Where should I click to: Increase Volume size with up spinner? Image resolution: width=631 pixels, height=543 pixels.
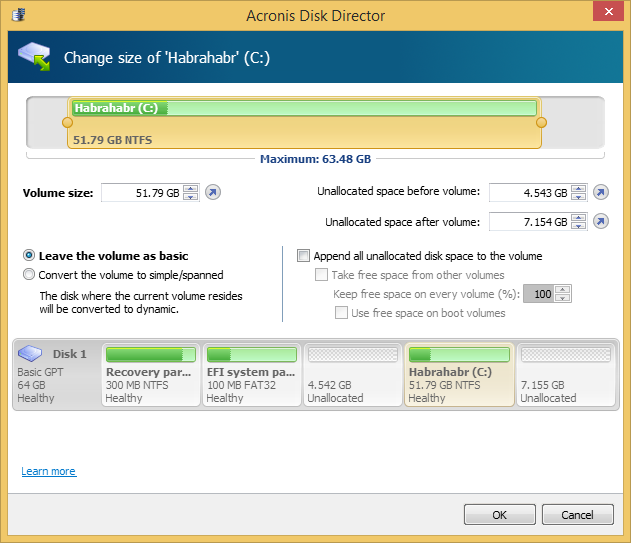pyautogui.click(x=190, y=189)
